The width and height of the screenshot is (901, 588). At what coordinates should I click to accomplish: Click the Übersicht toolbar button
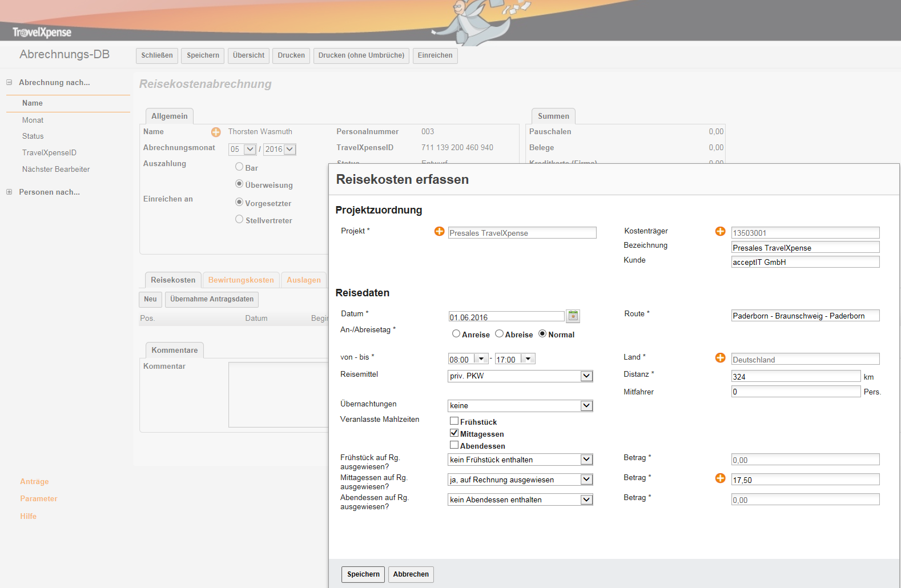click(248, 55)
